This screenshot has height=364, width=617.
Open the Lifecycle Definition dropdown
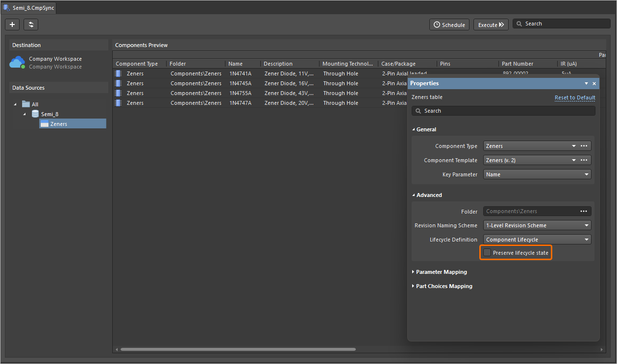(x=537, y=240)
